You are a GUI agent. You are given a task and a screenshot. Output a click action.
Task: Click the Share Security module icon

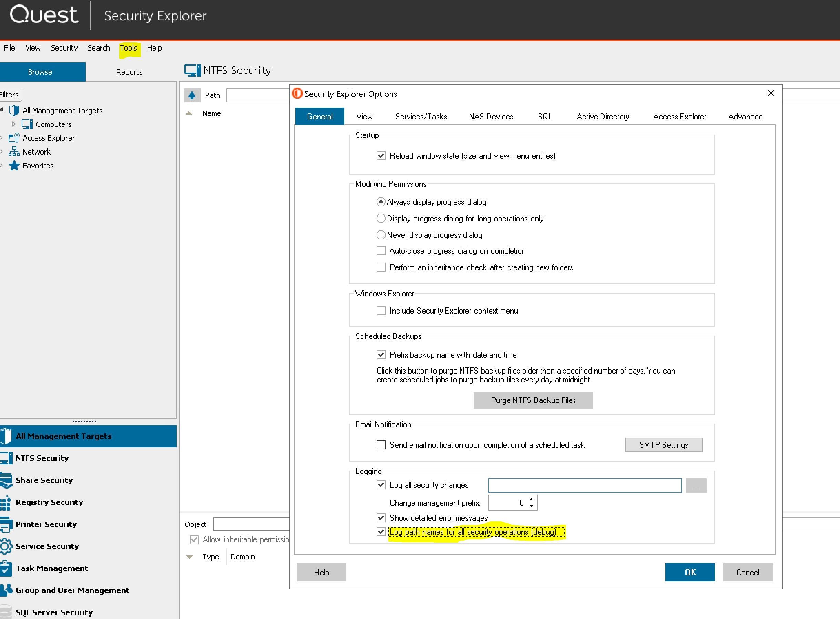click(x=6, y=480)
